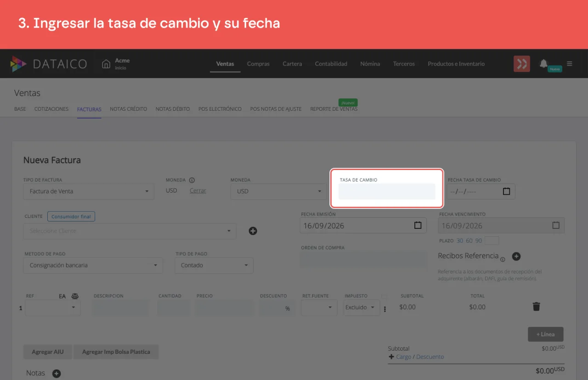Click the balance scale icon
The height and width of the screenshot is (380, 588).
pos(75,296)
